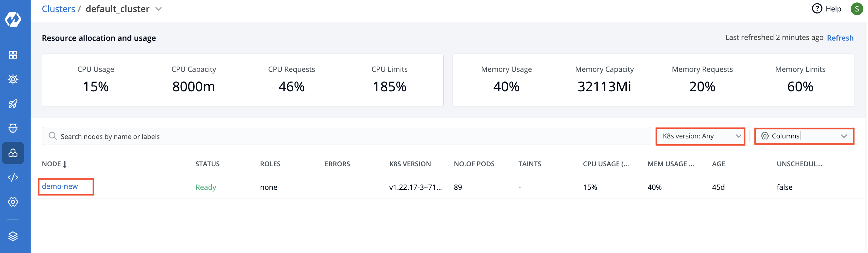Open the K8s version: Any dropdown
This screenshot has width=868, height=253.
(x=700, y=136)
